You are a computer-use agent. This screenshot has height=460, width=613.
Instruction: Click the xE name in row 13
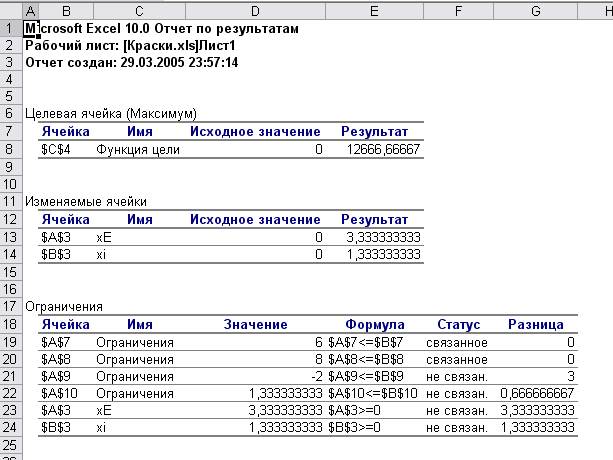[x=104, y=237]
